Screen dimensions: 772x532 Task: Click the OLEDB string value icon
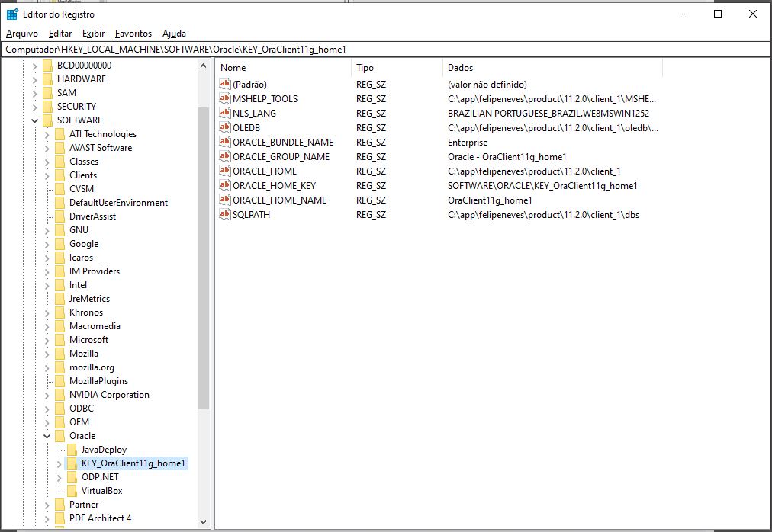[x=224, y=128]
